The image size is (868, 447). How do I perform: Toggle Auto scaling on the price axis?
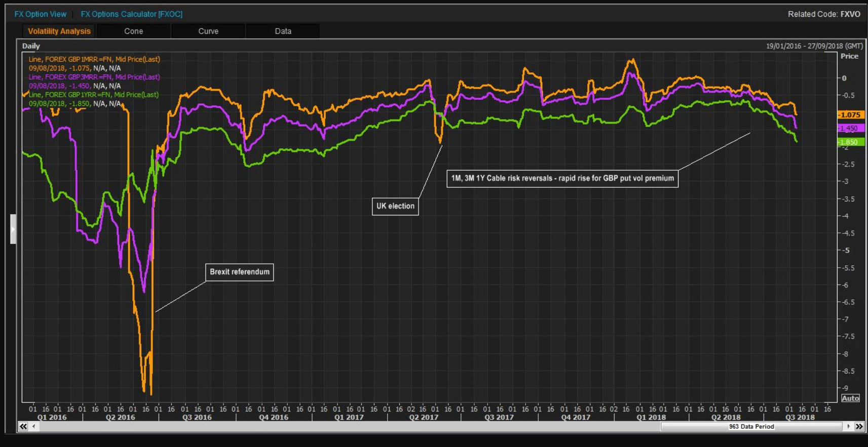(850, 398)
